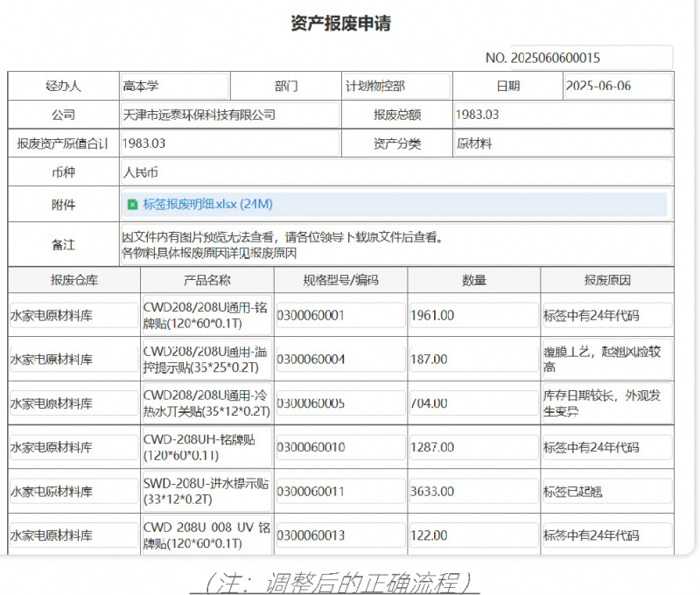Select the 公司 field with 天津市远泰环保科技有限公司
This screenshot has width=700, height=595.
(x=229, y=115)
